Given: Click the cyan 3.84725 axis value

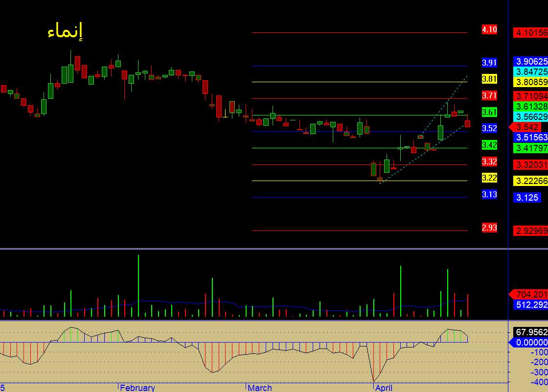Looking at the screenshot, I should [530, 71].
